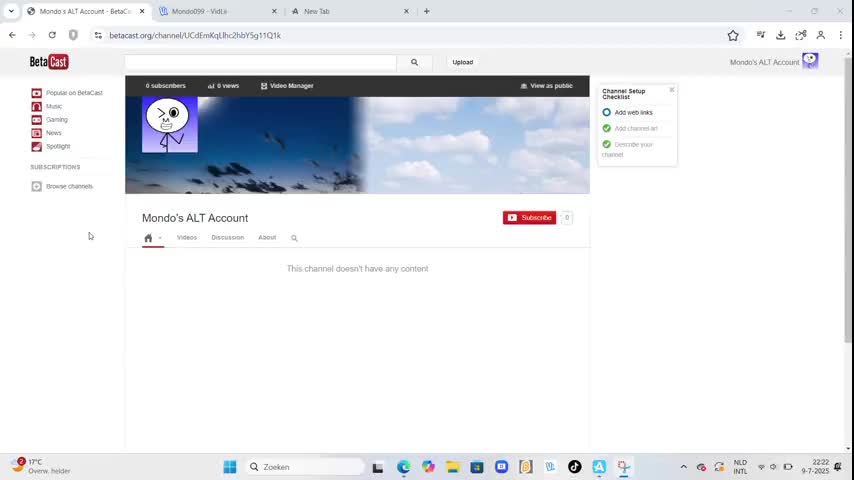The height and width of the screenshot is (480, 854).
Task: Click the channel home icon tab
Action: tap(148, 238)
